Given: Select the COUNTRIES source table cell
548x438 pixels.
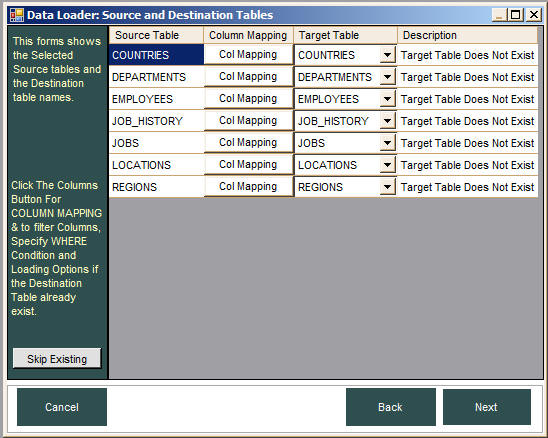Looking at the screenshot, I should pyautogui.click(x=156, y=55).
